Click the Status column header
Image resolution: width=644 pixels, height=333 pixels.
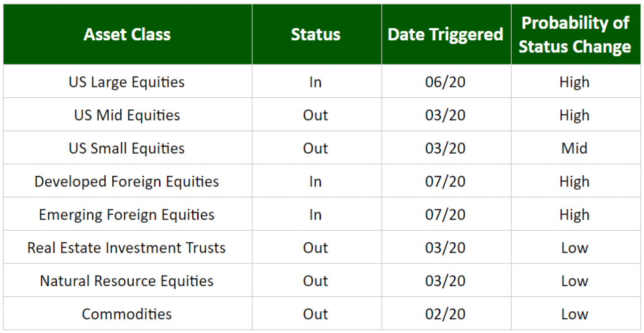pyautogui.click(x=316, y=34)
